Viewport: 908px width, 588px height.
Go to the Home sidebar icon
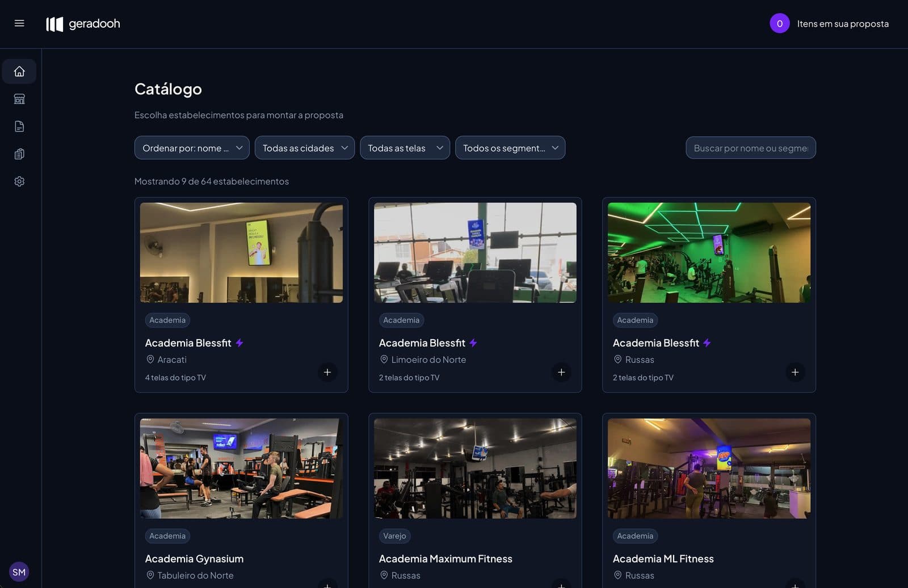point(19,71)
